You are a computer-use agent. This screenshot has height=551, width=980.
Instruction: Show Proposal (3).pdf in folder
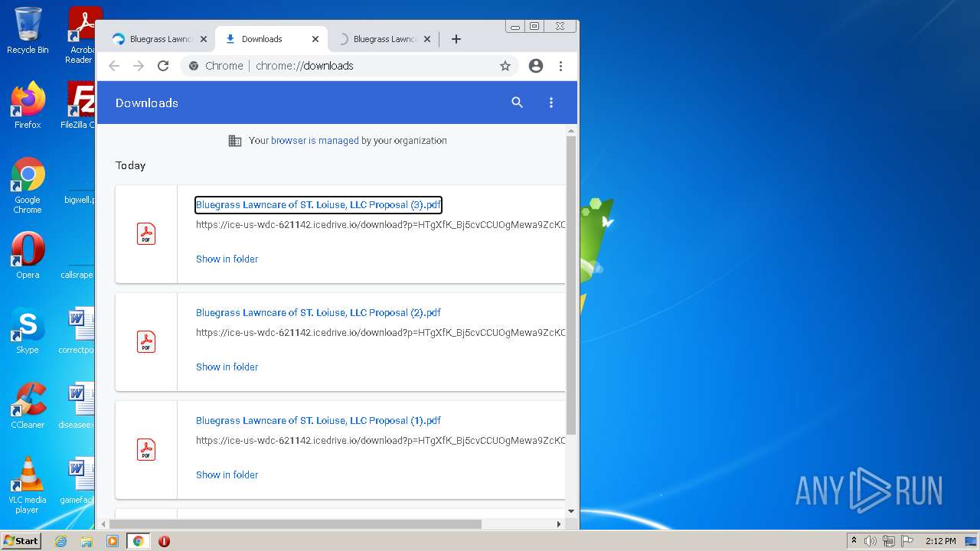tap(227, 259)
